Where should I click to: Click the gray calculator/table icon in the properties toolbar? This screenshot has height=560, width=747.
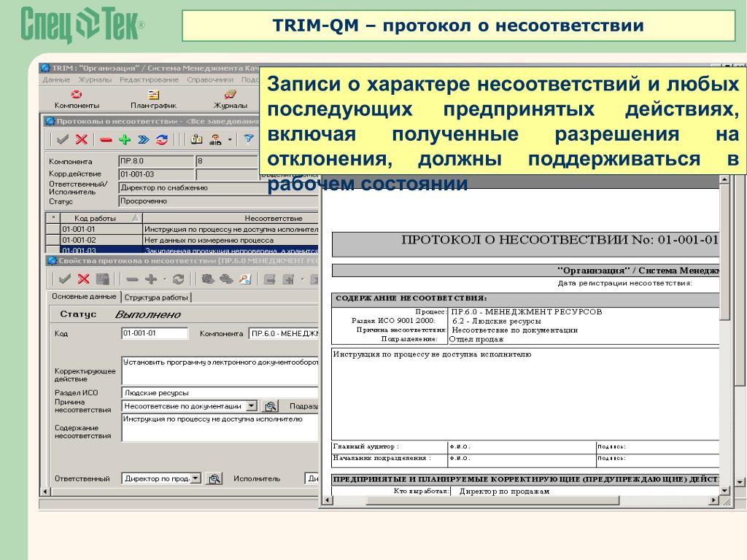[102, 279]
